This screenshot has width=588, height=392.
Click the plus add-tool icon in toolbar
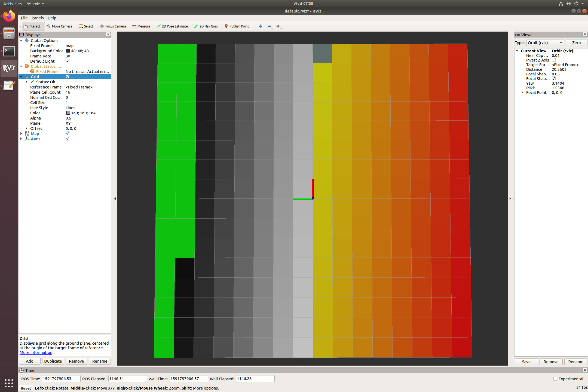260,26
